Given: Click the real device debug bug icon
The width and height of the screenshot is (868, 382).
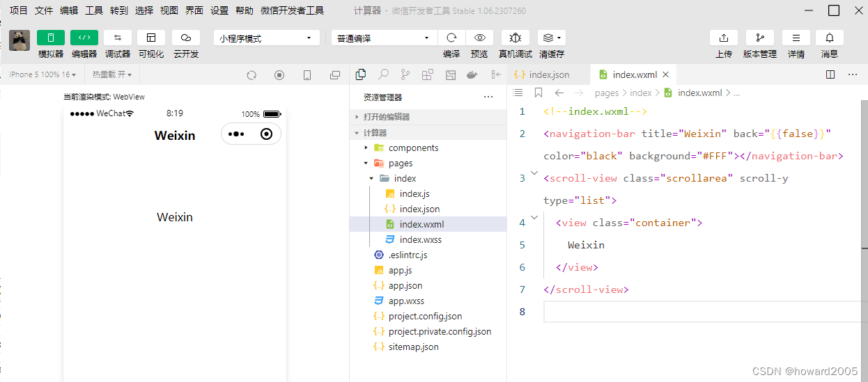Looking at the screenshot, I should (x=516, y=38).
